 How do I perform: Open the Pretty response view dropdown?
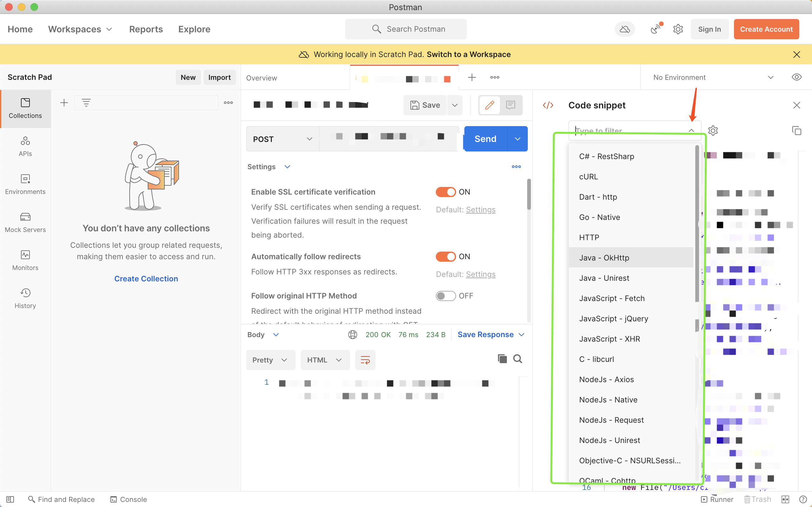271,360
